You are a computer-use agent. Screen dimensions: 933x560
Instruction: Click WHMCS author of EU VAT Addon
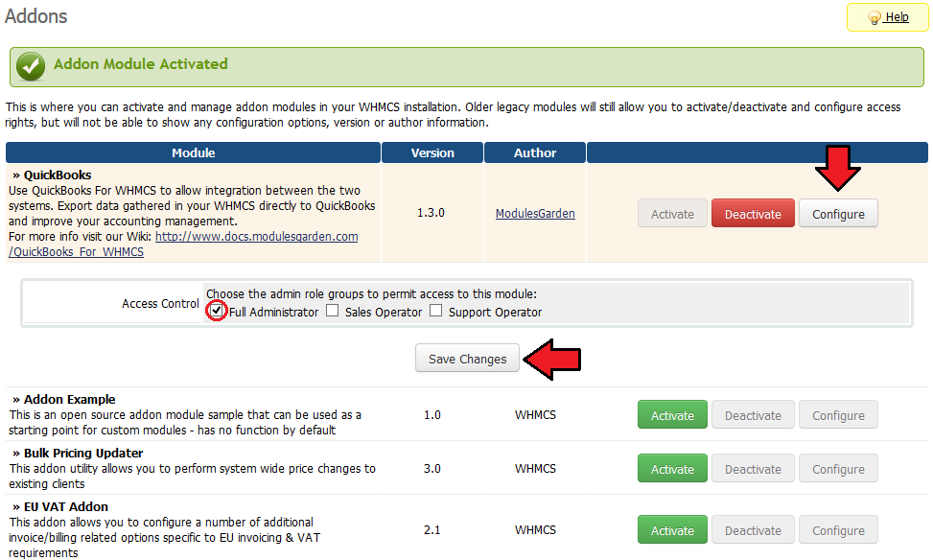coord(535,529)
